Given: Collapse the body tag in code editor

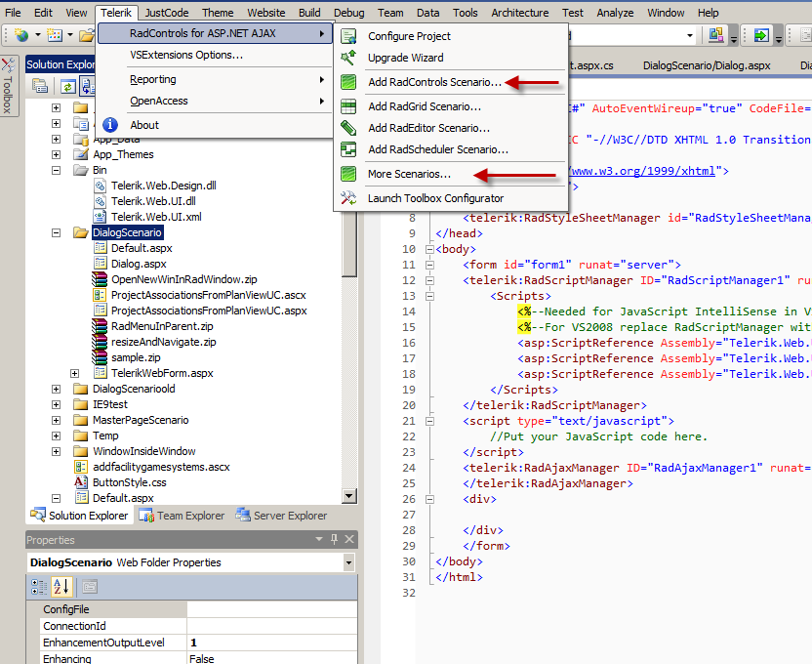Looking at the screenshot, I should (430, 249).
